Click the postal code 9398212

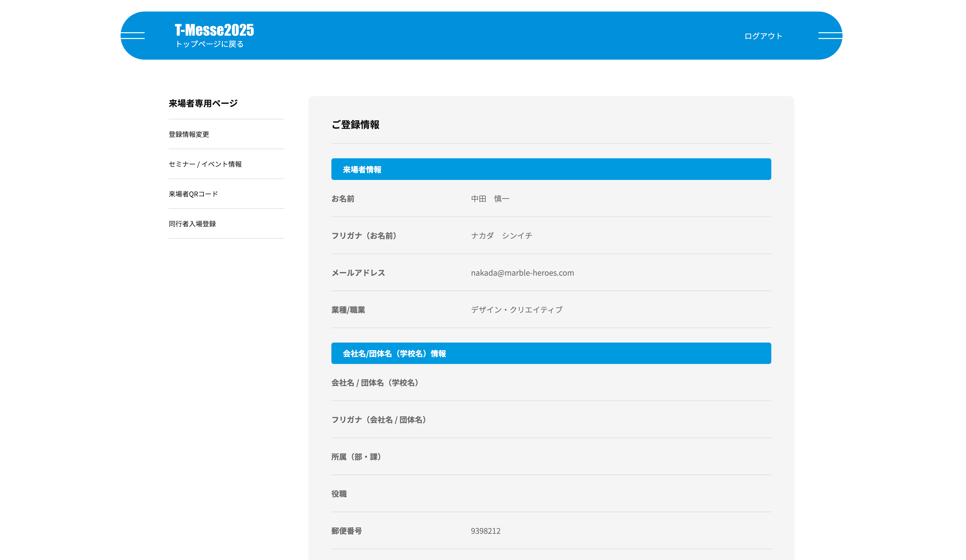pos(485,531)
